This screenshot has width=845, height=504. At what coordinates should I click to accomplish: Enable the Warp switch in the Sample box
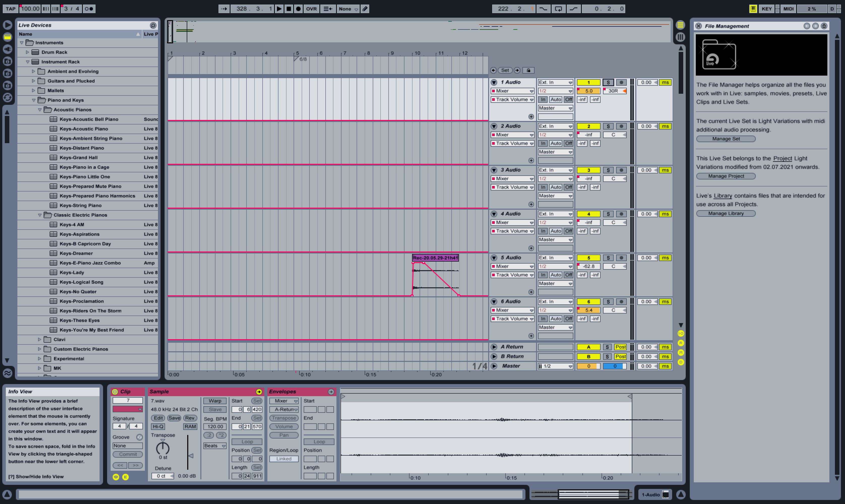click(215, 401)
